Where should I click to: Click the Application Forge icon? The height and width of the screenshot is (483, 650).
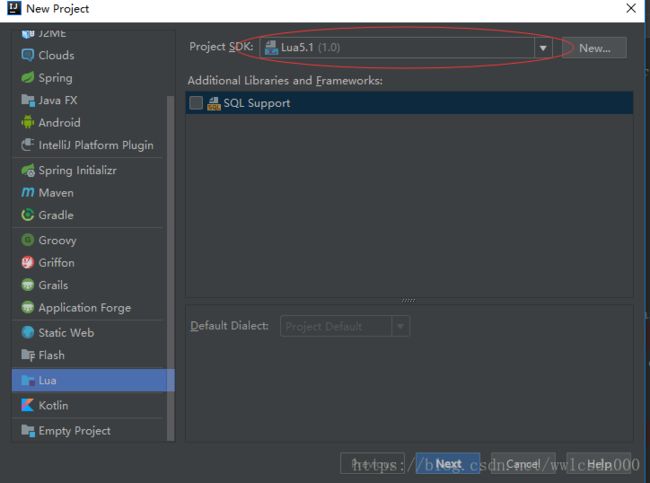(x=28, y=307)
